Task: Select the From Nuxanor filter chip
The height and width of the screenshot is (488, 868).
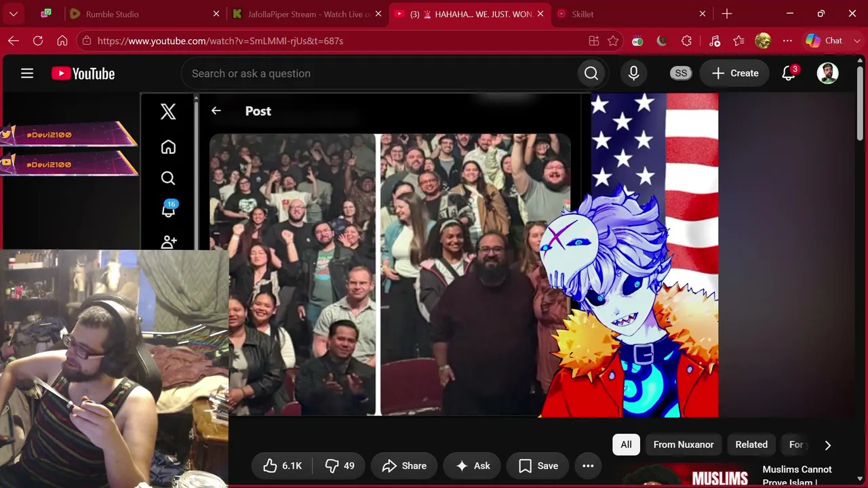Action: 684,445
